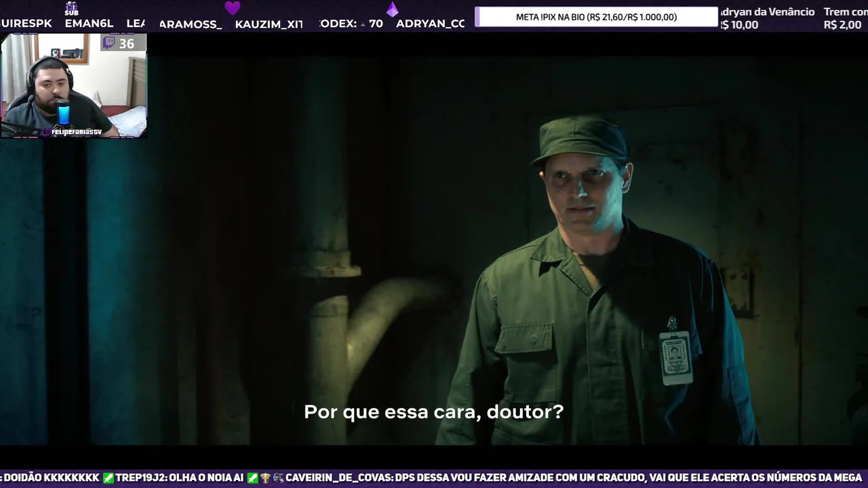This screenshot has width=868, height=488.
Task: Click the UIRESPK name in top bar
Action: (26, 23)
